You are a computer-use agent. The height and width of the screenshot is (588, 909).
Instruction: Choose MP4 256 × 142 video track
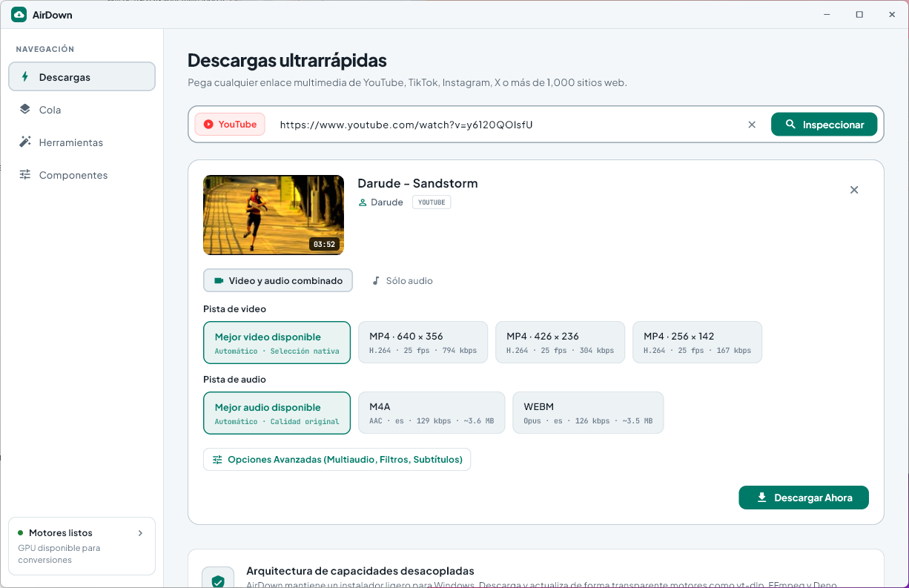coord(697,342)
